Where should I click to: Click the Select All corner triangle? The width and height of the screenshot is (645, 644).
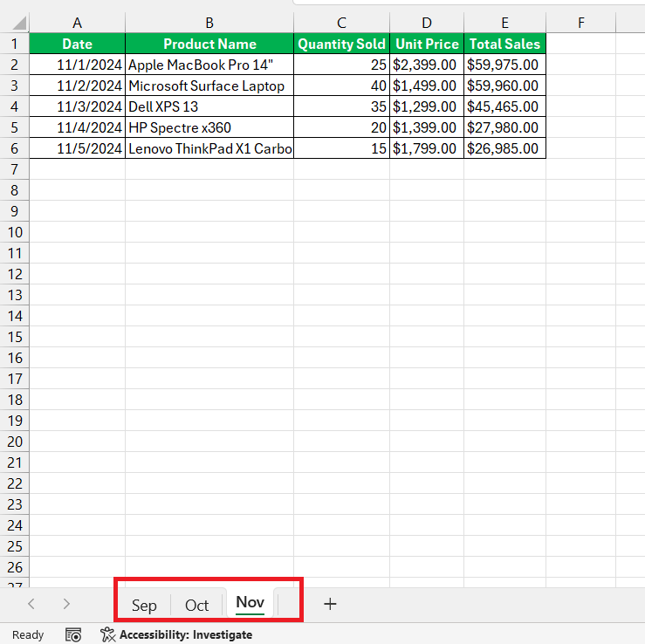pos(19,23)
